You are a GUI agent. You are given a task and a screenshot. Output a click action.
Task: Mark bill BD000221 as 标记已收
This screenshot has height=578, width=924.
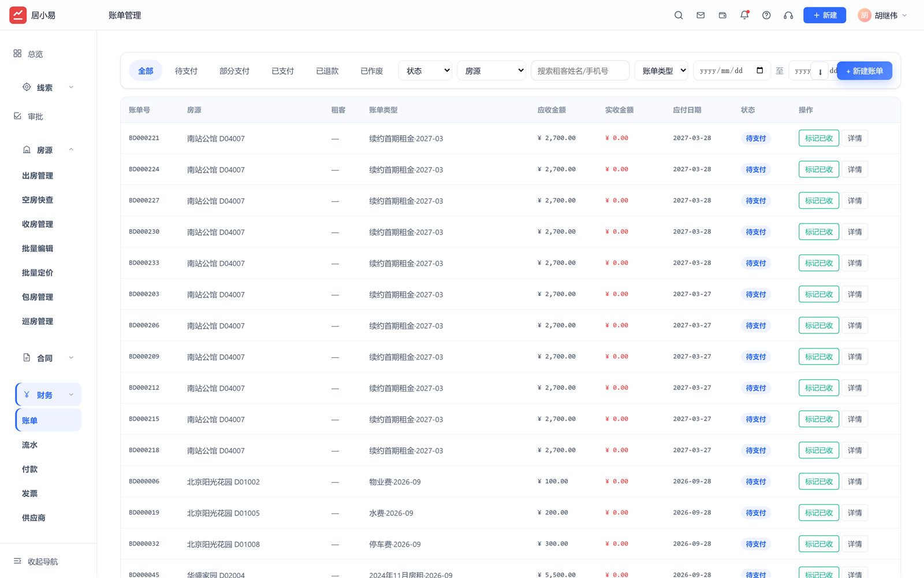click(x=819, y=138)
